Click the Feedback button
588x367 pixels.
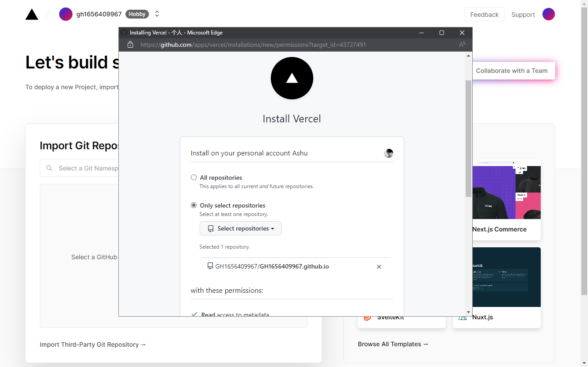tap(485, 15)
